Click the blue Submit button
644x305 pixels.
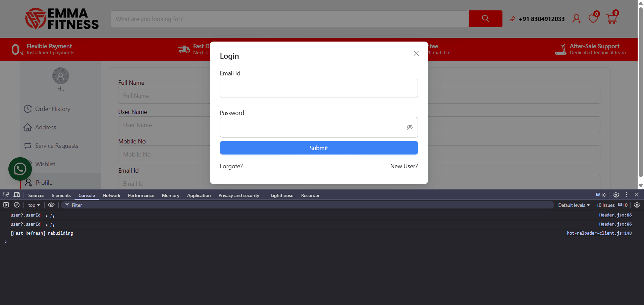319,148
